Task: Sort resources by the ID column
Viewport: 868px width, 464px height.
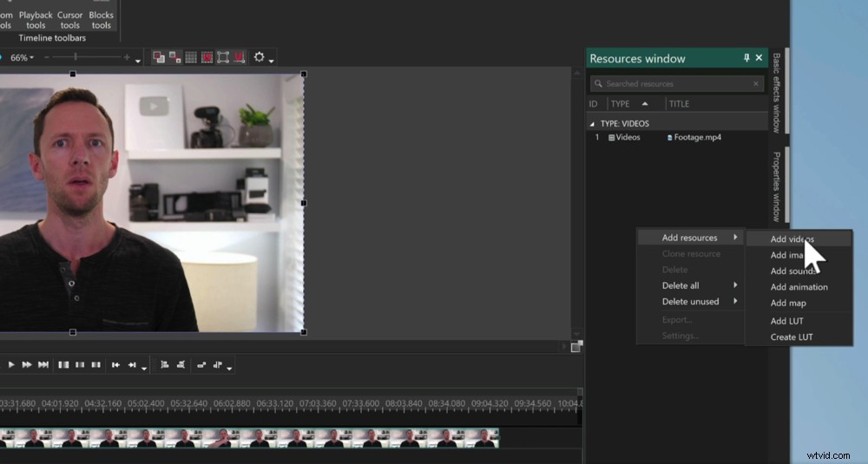Action: [x=594, y=104]
